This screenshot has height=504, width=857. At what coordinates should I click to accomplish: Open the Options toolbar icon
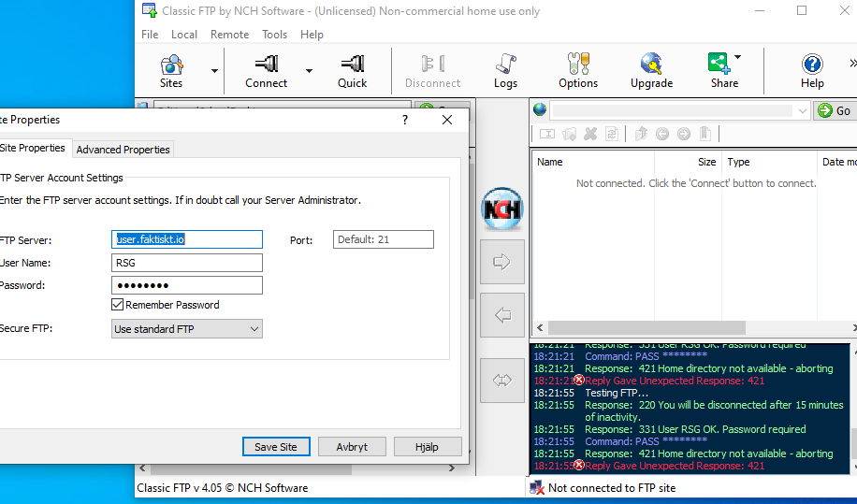pos(578,71)
